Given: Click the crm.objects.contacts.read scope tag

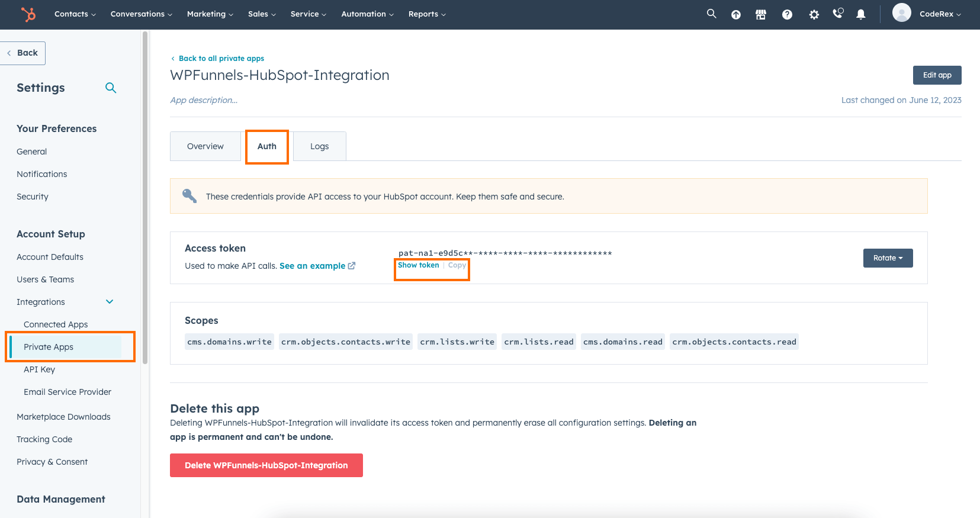Looking at the screenshot, I should coord(734,342).
